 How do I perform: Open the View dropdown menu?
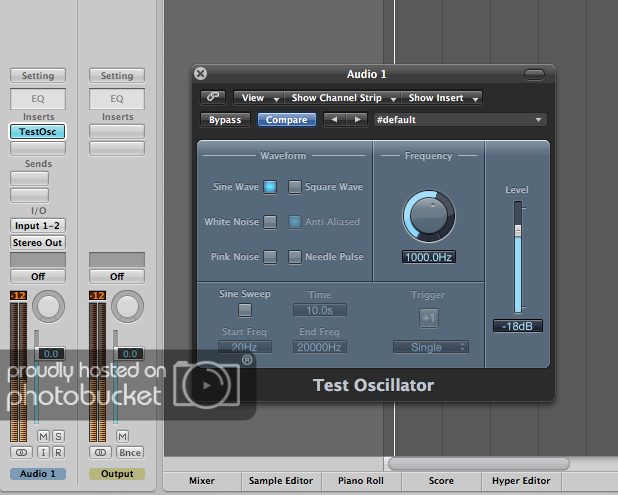(258, 98)
